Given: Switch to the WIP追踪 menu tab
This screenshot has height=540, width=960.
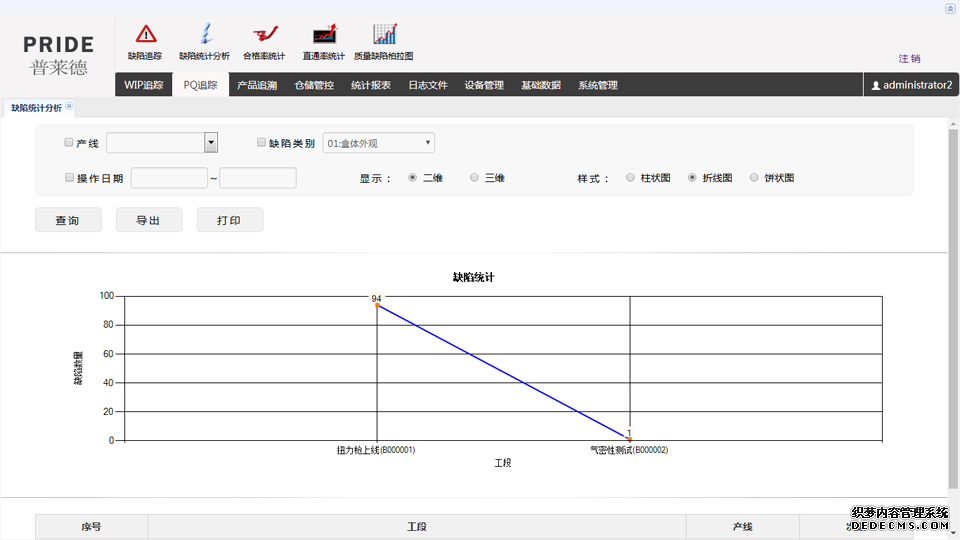Looking at the screenshot, I should pos(144,86).
